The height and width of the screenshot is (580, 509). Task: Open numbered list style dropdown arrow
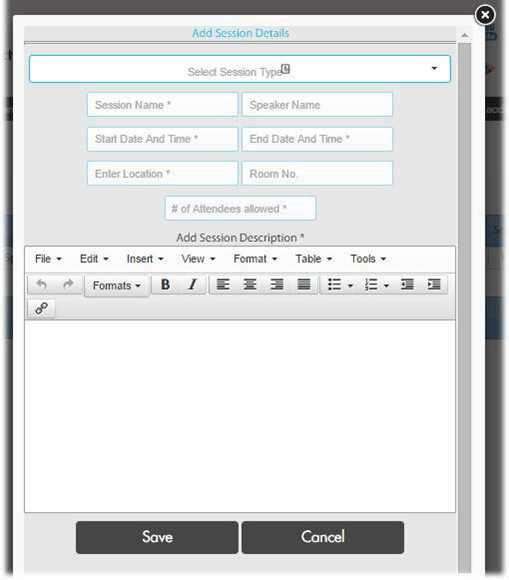click(x=386, y=286)
